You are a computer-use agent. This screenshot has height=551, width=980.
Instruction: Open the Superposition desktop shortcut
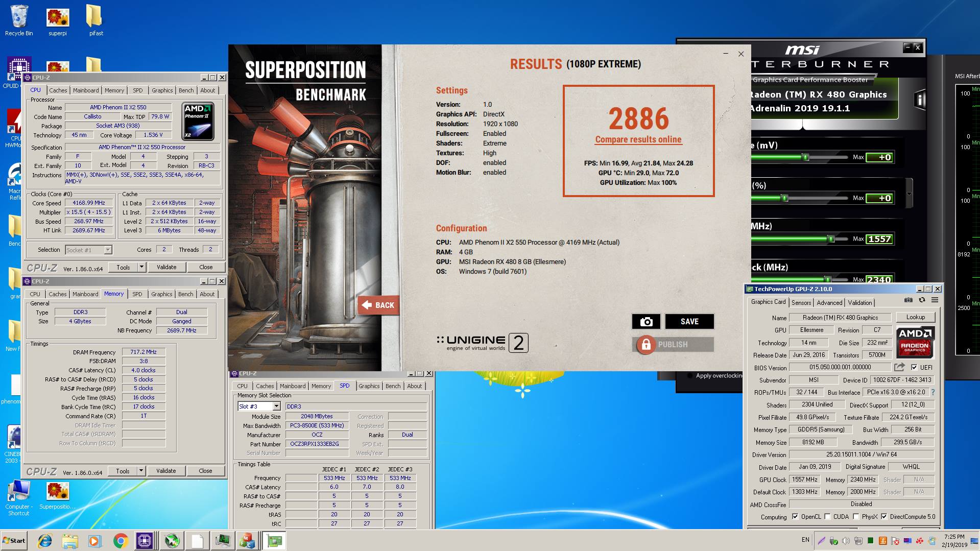[x=57, y=495]
